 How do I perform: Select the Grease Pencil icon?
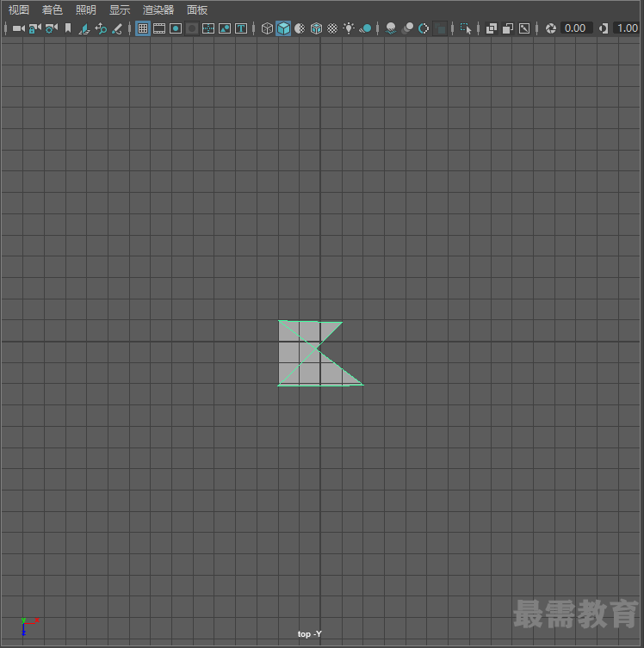coord(117,28)
